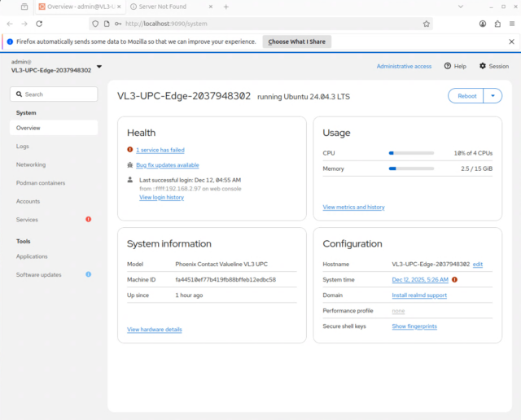Click the CPU usage progress bar
Viewport: 521px width, 420px height.
(411, 153)
